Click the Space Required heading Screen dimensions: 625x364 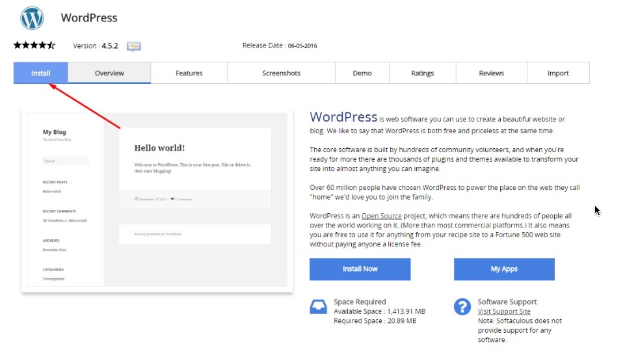tap(360, 302)
